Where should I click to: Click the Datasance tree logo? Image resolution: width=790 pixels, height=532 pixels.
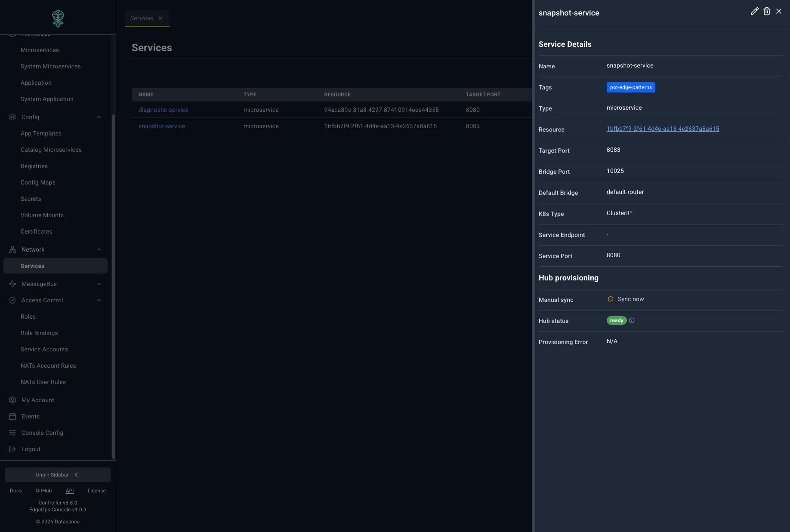pyautogui.click(x=58, y=18)
